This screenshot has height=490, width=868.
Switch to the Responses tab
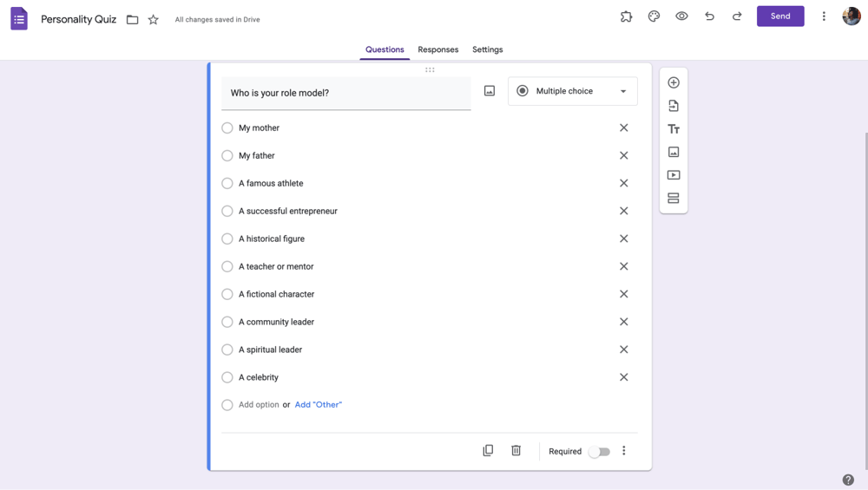[437, 49]
